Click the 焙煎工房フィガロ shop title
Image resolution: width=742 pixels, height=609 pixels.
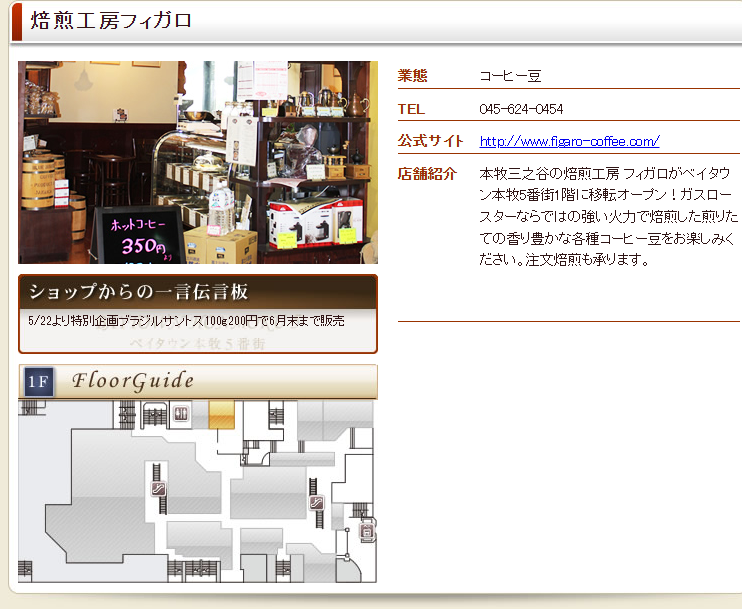click(x=111, y=21)
